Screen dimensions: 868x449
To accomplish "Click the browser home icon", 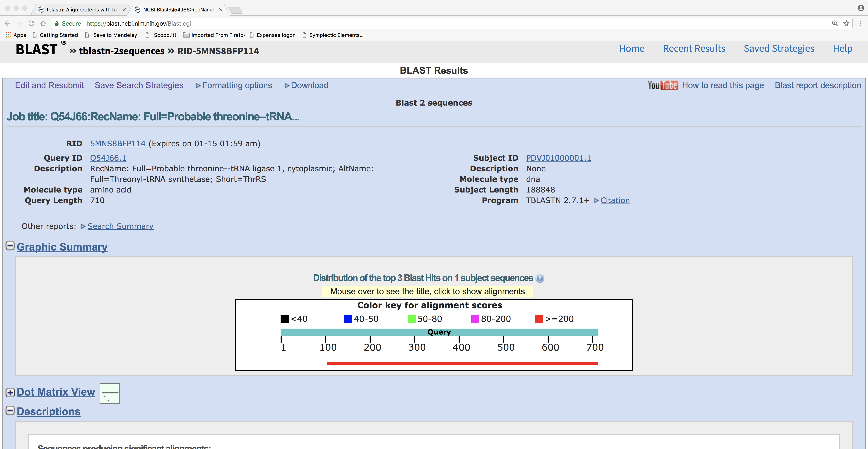I will [x=43, y=23].
